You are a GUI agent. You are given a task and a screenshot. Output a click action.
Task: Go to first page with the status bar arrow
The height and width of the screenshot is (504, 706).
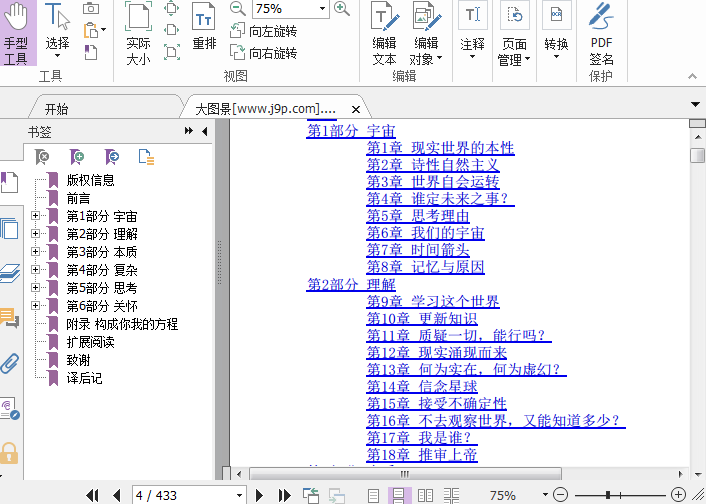tap(92, 496)
